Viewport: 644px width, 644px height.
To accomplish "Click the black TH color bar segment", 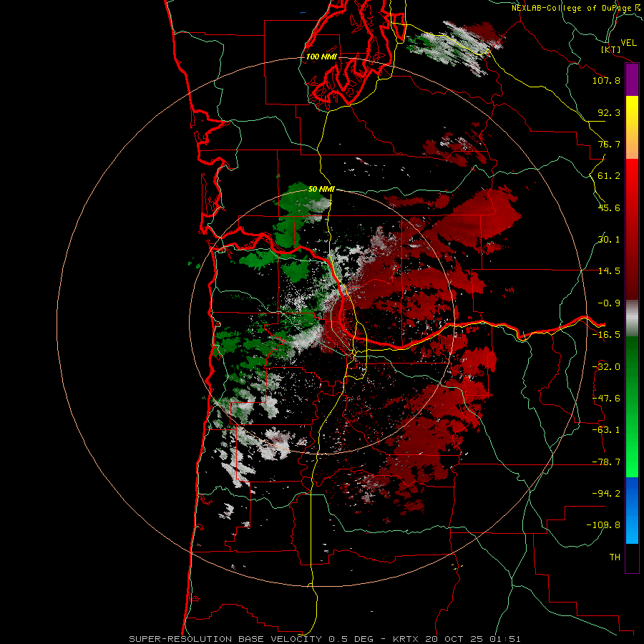I will tap(632, 558).
